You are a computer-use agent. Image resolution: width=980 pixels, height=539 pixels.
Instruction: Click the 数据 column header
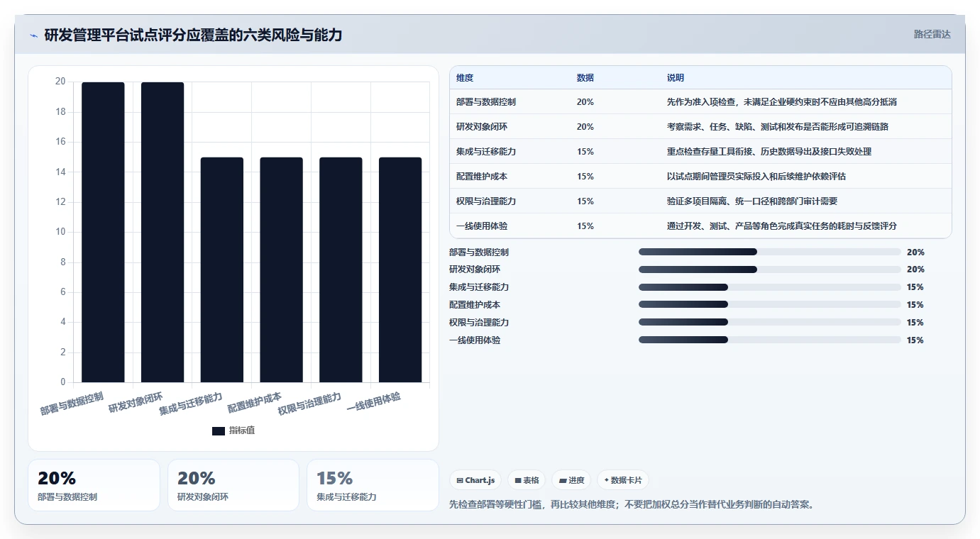coord(585,78)
